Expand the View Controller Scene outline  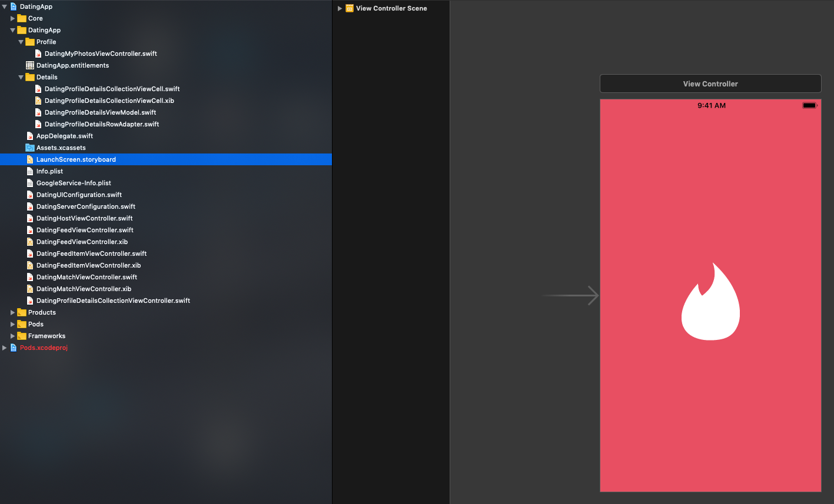click(340, 8)
